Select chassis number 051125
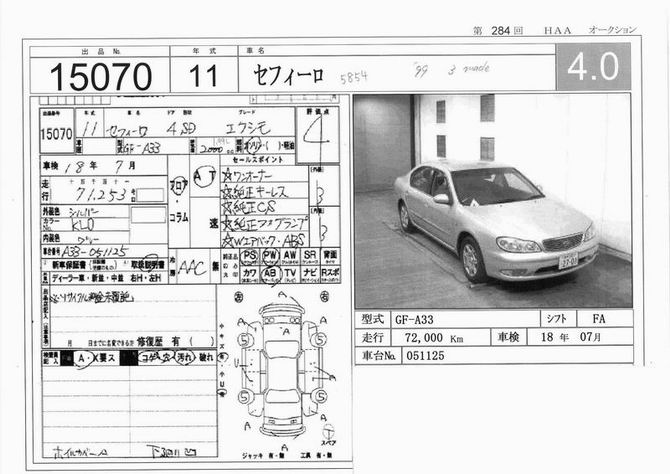 pyautogui.click(x=425, y=356)
